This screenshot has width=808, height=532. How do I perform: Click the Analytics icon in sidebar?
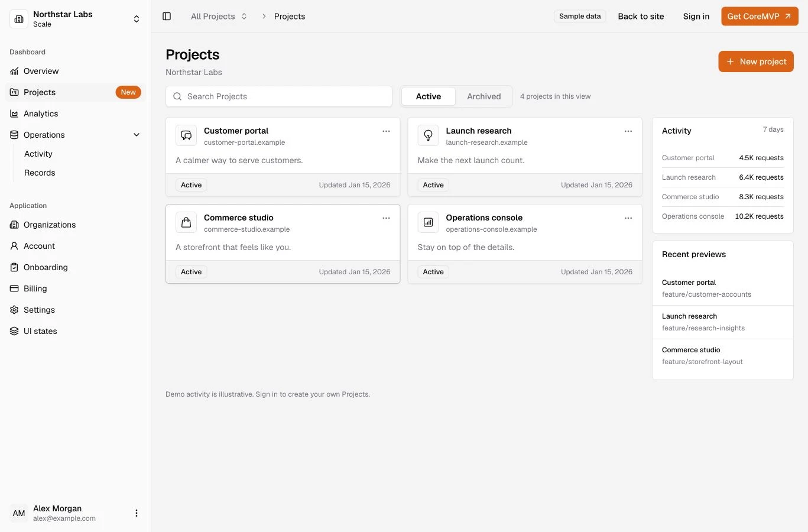click(x=14, y=113)
